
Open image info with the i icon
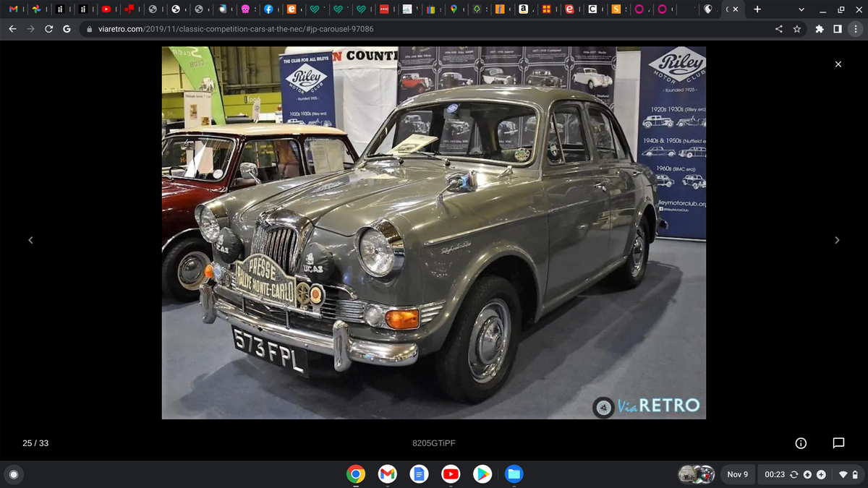(x=801, y=443)
